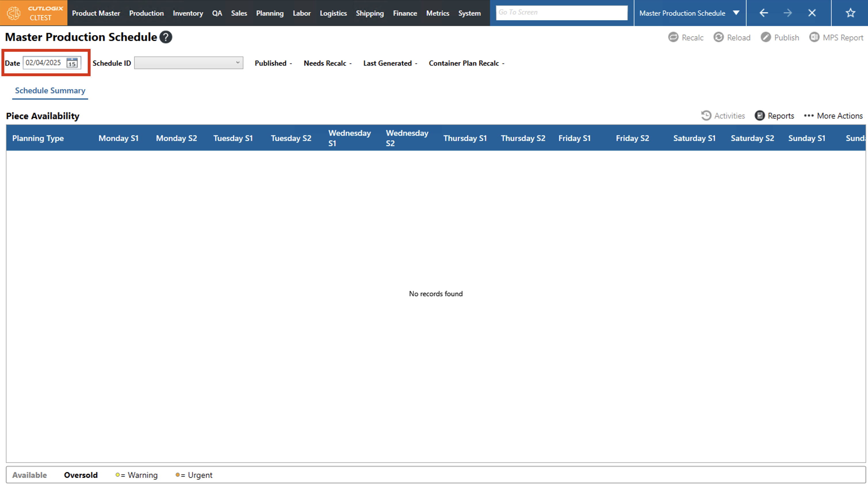Open the MPS Report Excel icon

point(814,37)
